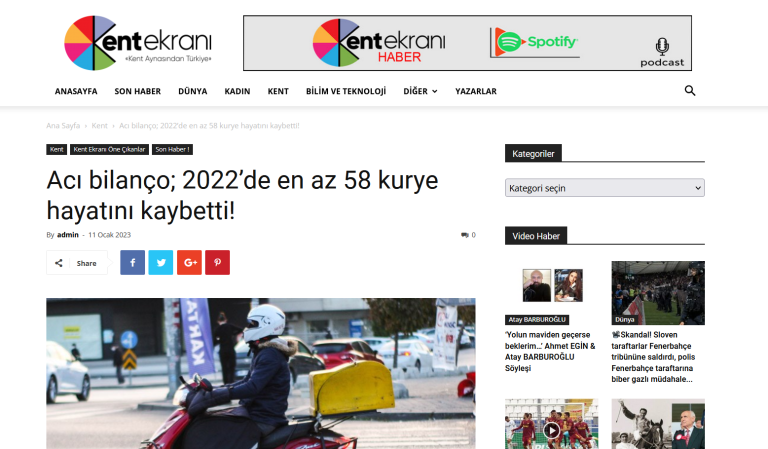This screenshot has height=449, width=768.
Task: Share article on Pinterest
Action: click(x=217, y=262)
